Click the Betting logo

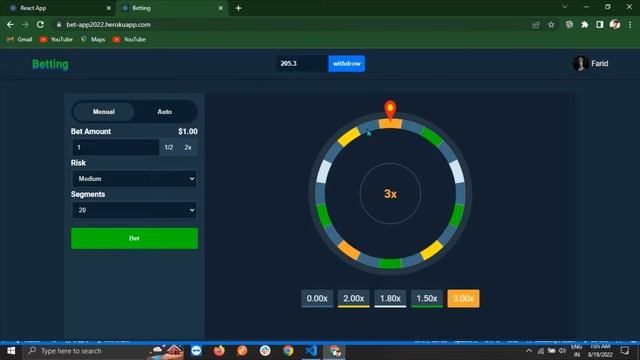[50, 64]
